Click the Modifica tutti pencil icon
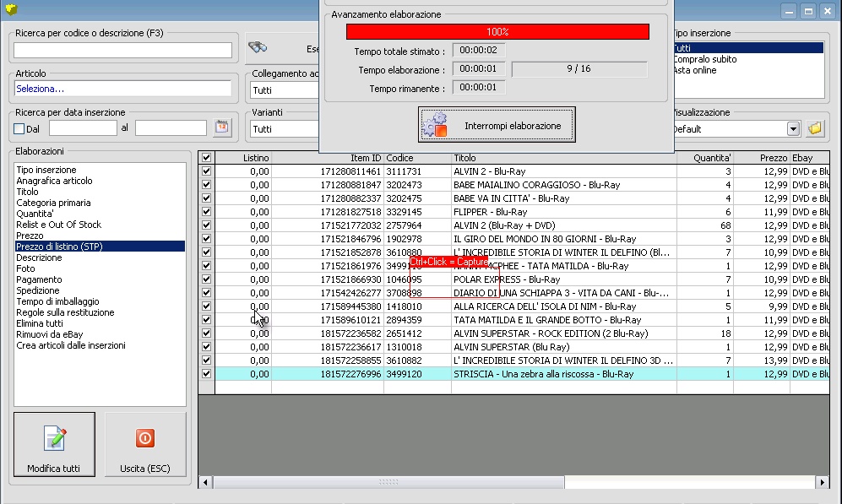The width and height of the screenshot is (842, 504). click(54, 438)
